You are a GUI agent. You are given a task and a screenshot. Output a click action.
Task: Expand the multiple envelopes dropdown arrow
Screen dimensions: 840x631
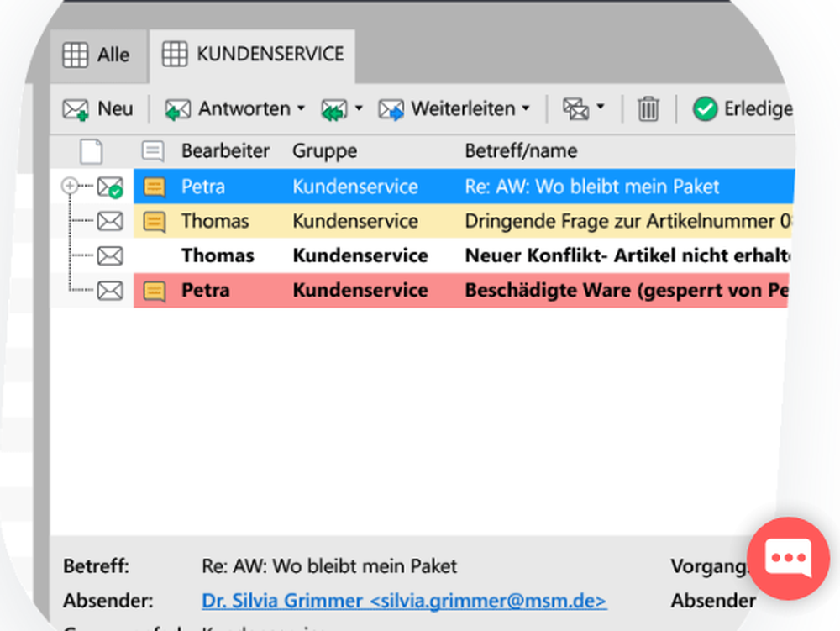601,108
